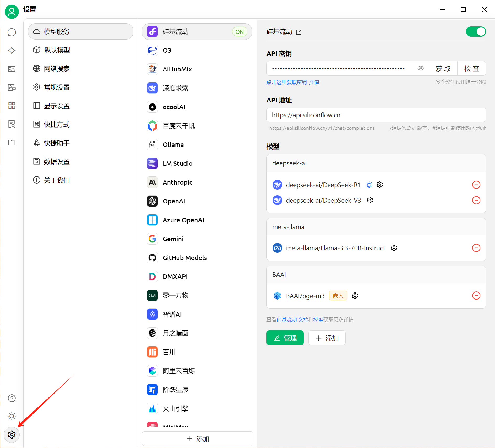The image size is (495, 448).
Task: Open 硅基流动 external website link icon
Action: (299, 32)
